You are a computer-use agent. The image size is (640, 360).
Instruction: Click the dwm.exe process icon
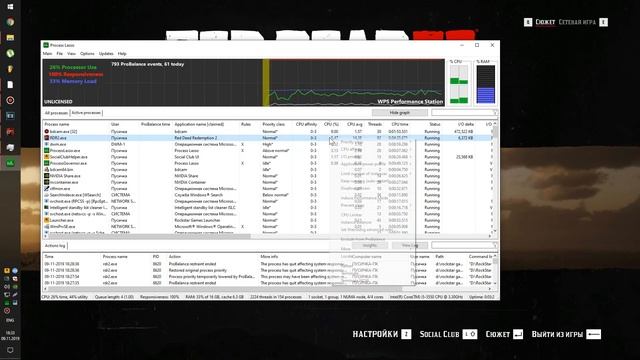tap(47, 144)
